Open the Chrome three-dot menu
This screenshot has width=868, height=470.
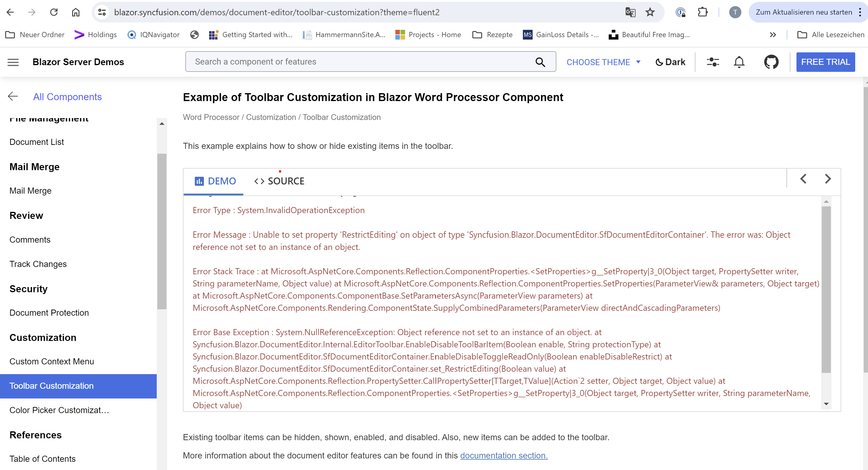point(860,12)
